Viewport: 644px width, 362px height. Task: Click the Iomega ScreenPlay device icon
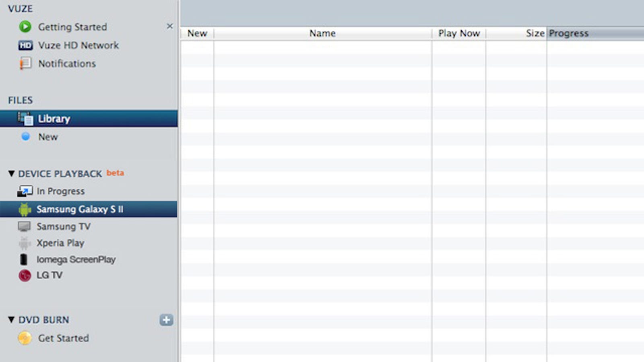coord(24,259)
